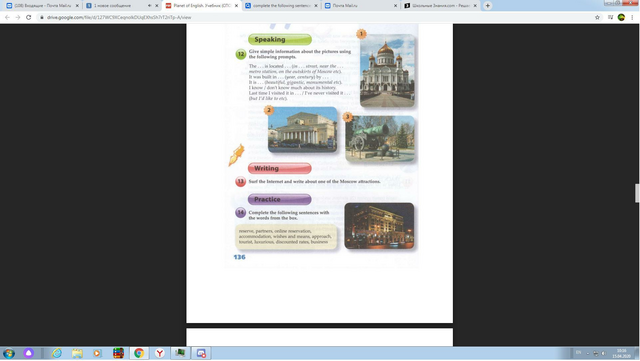Show hidden tray icons arrow
Screen dimensions: 640x361
point(588,353)
